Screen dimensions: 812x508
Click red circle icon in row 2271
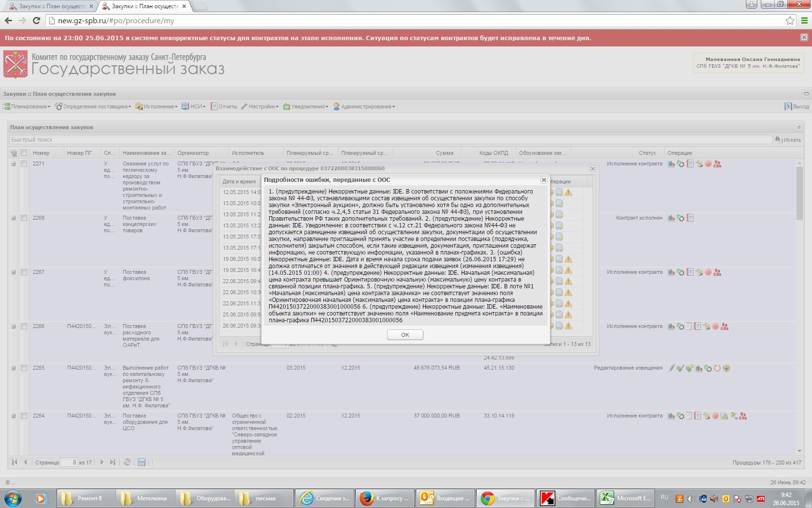708,164
